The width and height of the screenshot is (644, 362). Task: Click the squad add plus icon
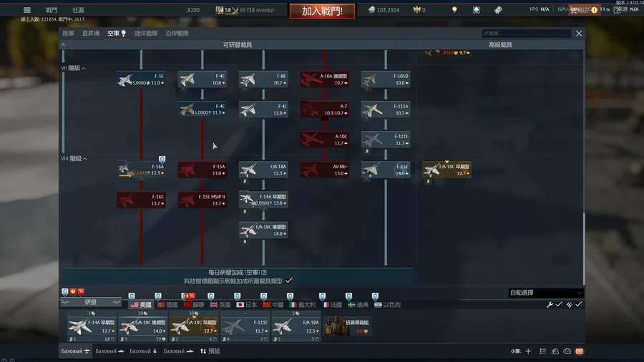click(x=528, y=351)
